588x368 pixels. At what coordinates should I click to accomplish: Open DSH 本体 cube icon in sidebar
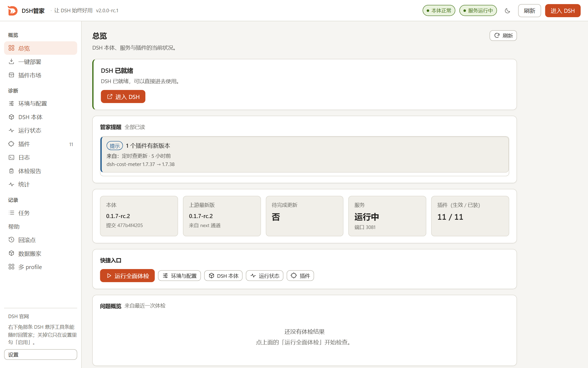click(11, 117)
